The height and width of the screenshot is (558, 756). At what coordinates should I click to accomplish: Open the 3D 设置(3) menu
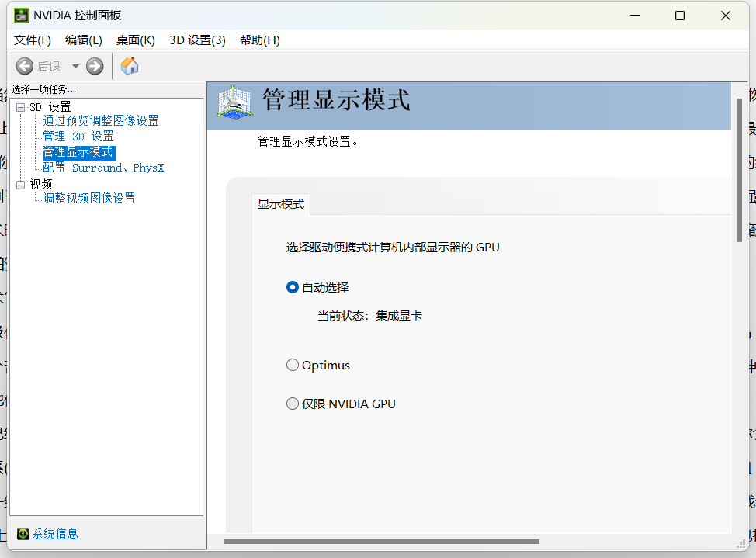click(197, 40)
